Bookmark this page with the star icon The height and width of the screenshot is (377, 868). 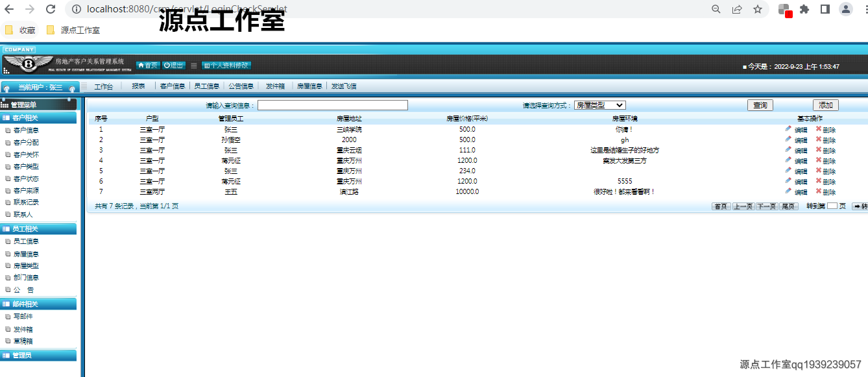(x=758, y=9)
